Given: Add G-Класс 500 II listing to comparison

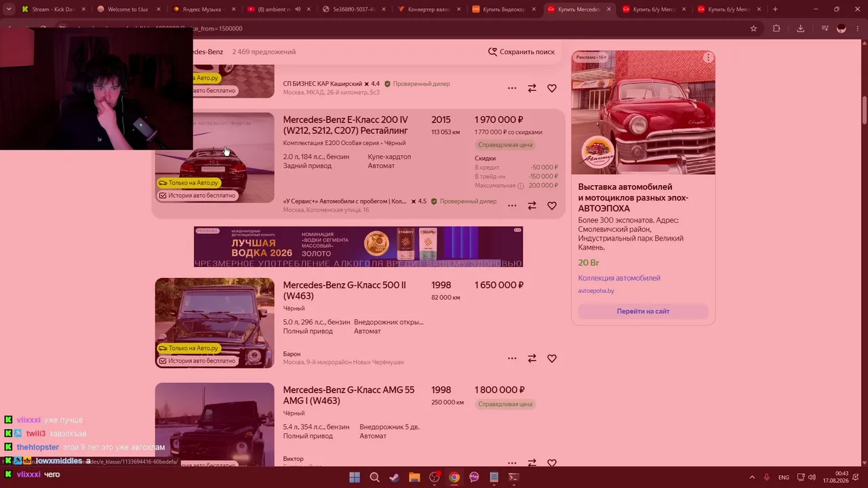Looking at the screenshot, I should (532, 359).
